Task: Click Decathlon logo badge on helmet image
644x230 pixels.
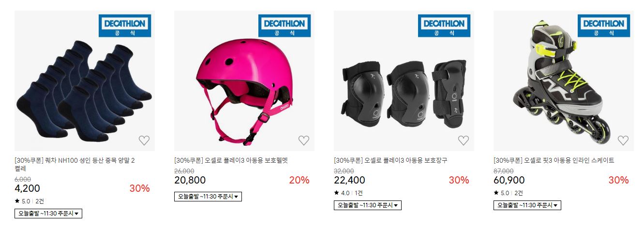Action: coord(285,26)
